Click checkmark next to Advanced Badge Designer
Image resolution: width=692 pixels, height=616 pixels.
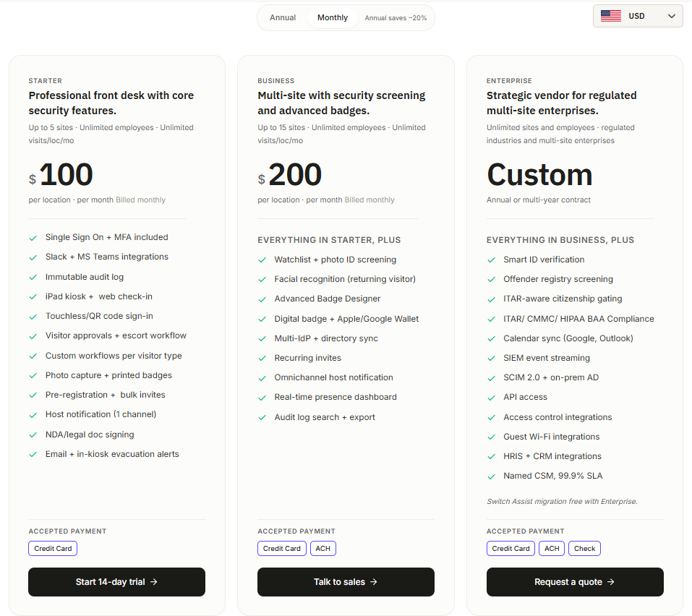(x=262, y=299)
